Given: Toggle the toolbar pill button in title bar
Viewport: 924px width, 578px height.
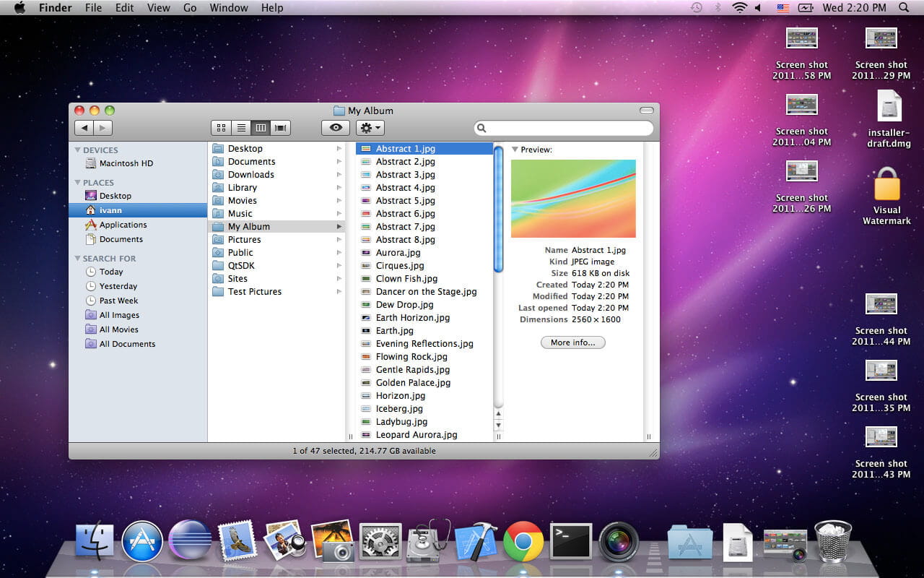Looking at the screenshot, I should [x=646, y=111].
